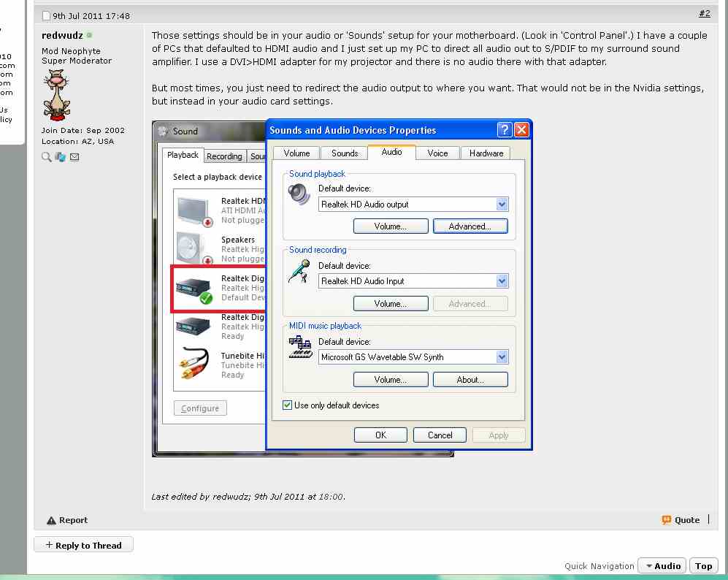Click redwudz's cat avatar image
728x580 pixels.
(x=57, y=96)
